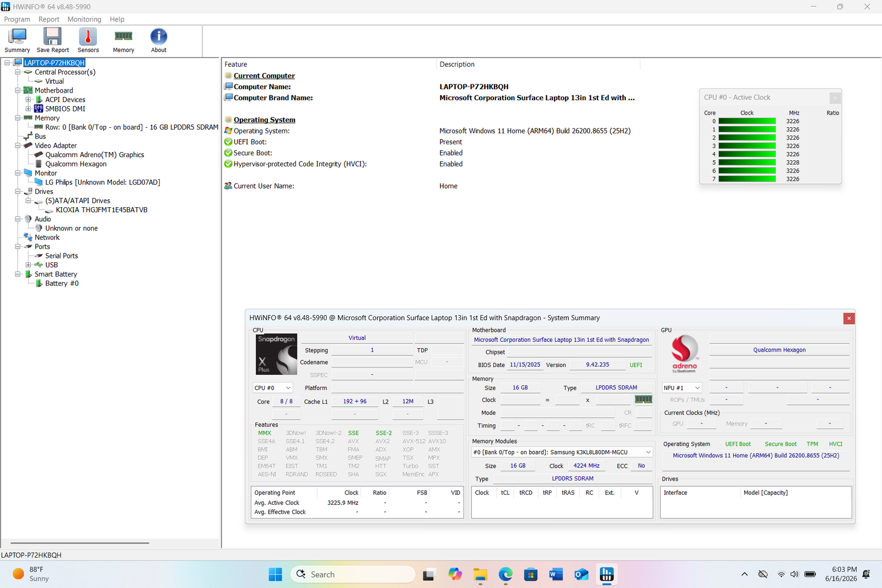Collapse the Central Processor(s) node
The width and height of the screenshot is (882, 588).
pos(18,72)
